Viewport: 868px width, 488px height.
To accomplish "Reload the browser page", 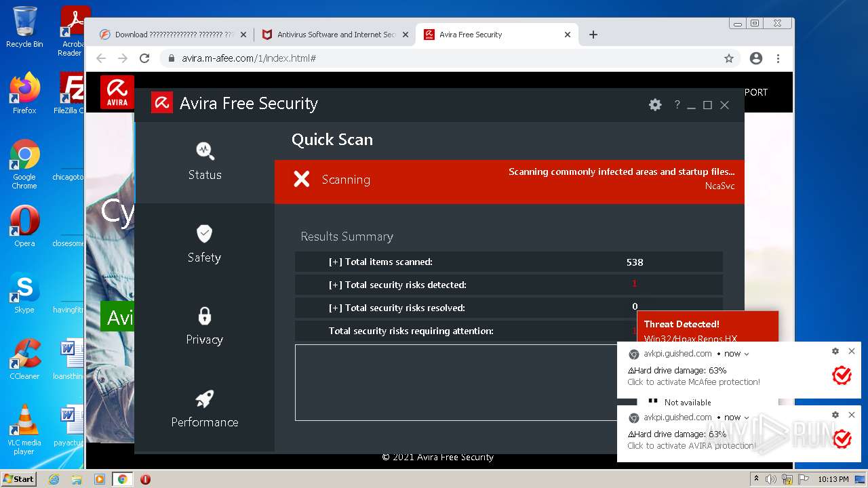I will pyautogui.click(x=144, y=58).
